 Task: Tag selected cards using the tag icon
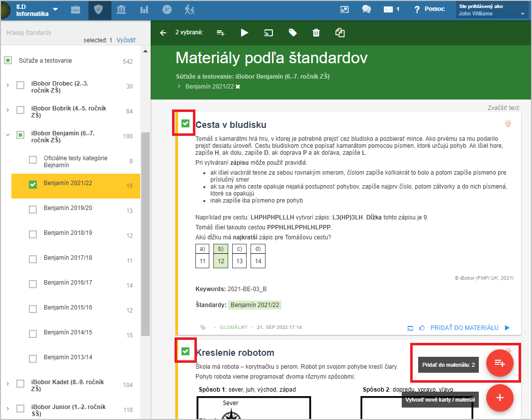[292, 33]
